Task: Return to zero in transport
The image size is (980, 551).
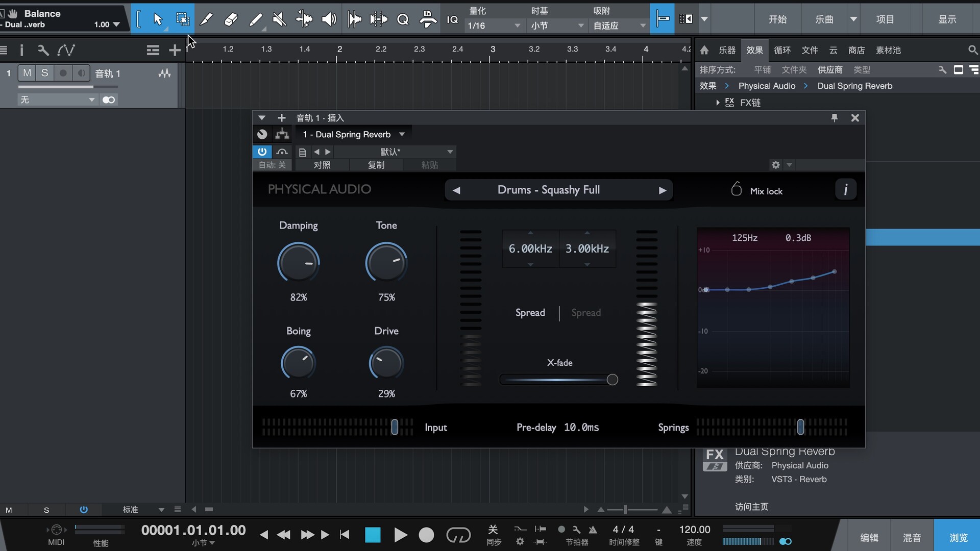Action: tap(345, 535)
